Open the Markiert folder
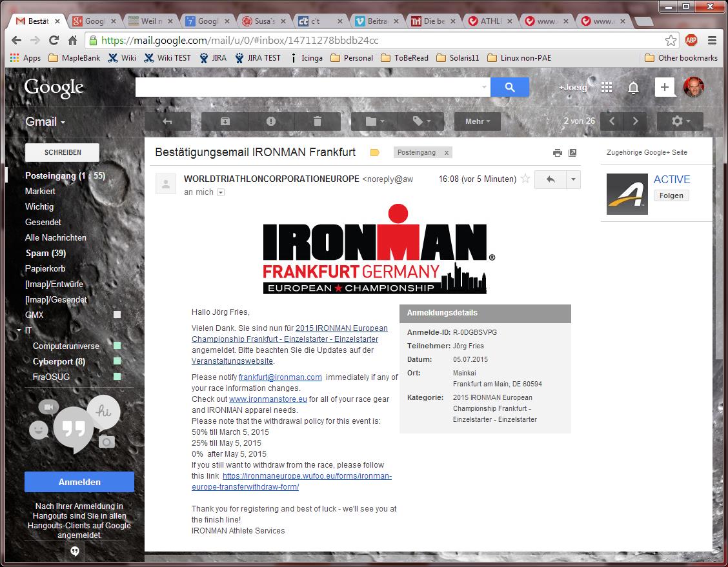 tap(40, 191)
